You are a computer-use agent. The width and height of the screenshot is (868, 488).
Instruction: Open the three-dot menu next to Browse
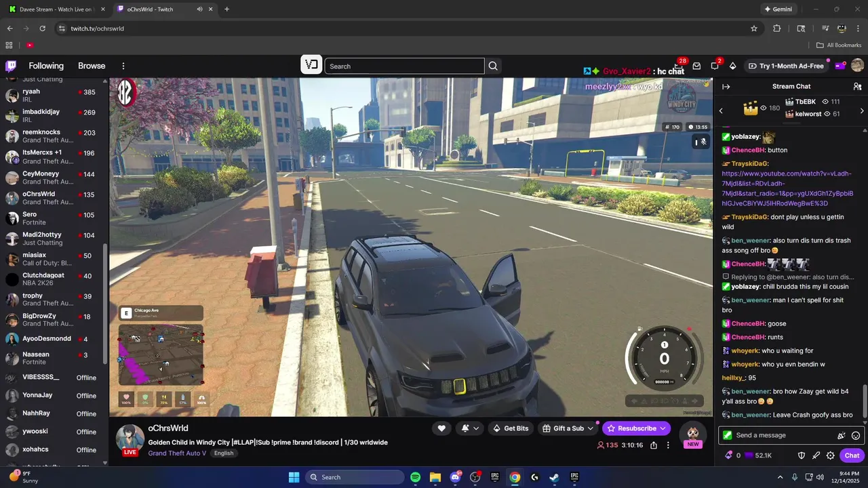click(x=123, y=66)
